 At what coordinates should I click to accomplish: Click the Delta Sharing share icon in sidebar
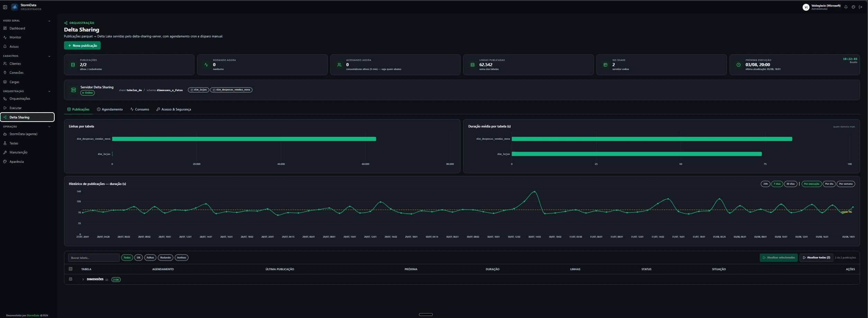point(5,117)
